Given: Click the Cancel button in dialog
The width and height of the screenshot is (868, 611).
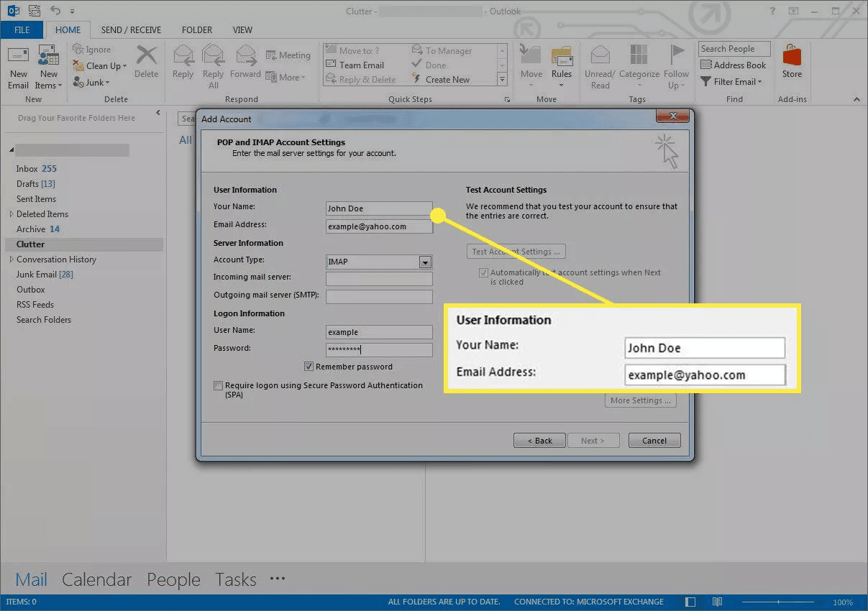Looking at the screenshot, I should [654, 441].
